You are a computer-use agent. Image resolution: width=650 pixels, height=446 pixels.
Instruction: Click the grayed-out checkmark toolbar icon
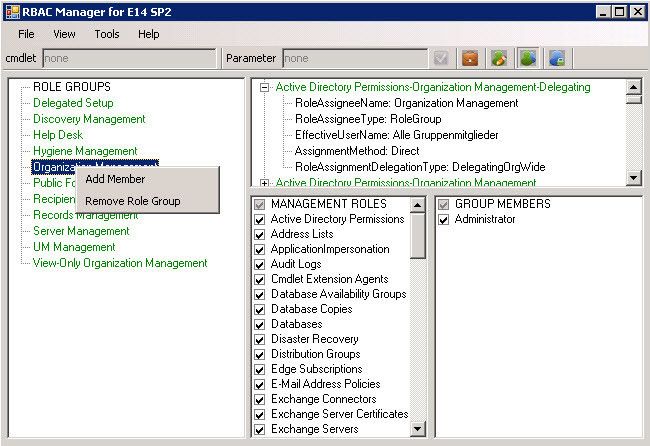point(441,58)
